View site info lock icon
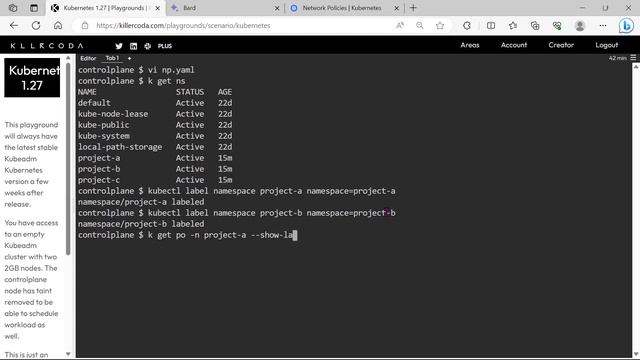The height and width of the screenshot is (360, 640). pos(85,25)
